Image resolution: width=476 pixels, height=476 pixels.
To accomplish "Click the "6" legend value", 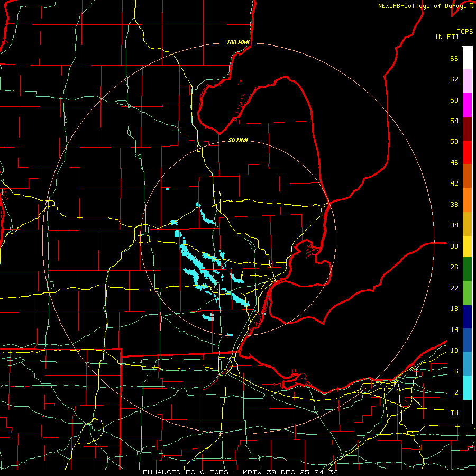I will [456, 371].
